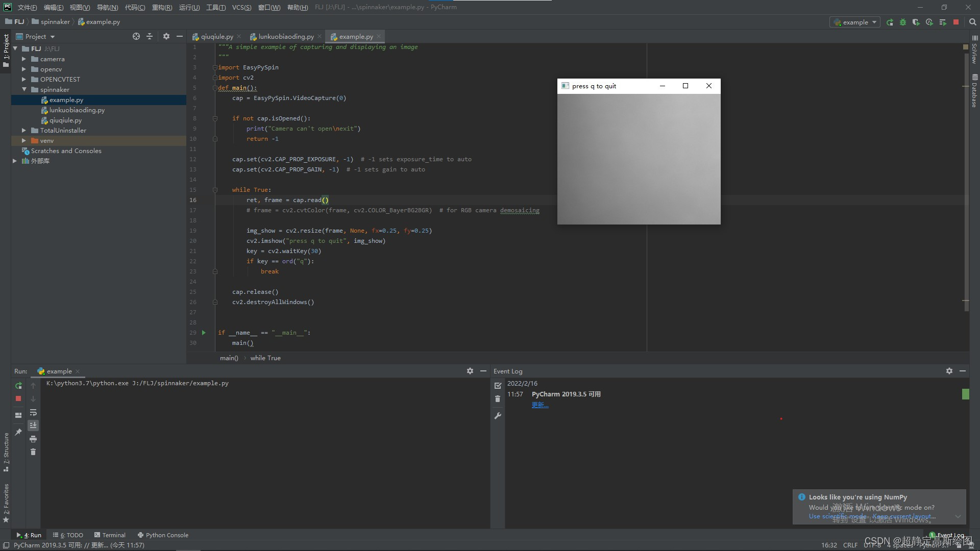Toggle scroll-to-end in Run console
Image resolution: width=980 pixels, height=551 pixels.
click(33, 425)
